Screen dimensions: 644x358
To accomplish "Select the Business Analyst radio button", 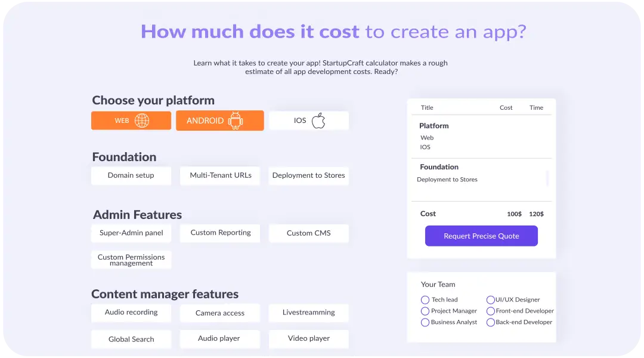I will (x=425, y=322).
